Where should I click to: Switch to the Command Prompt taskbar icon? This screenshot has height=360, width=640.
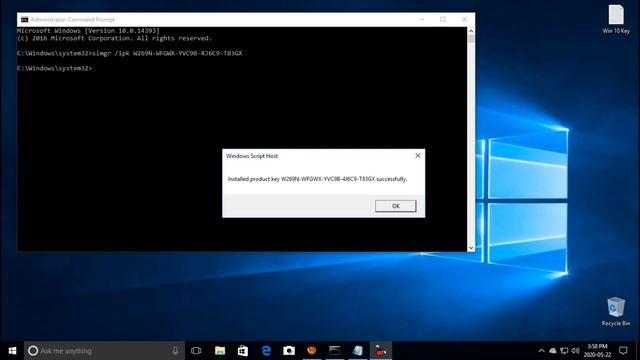pyautogui.click(x=335, y=351)
